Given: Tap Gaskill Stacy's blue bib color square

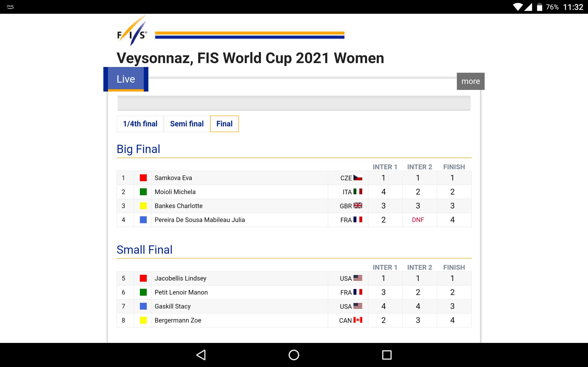Looking at the screenshot, I should point(143,306).
